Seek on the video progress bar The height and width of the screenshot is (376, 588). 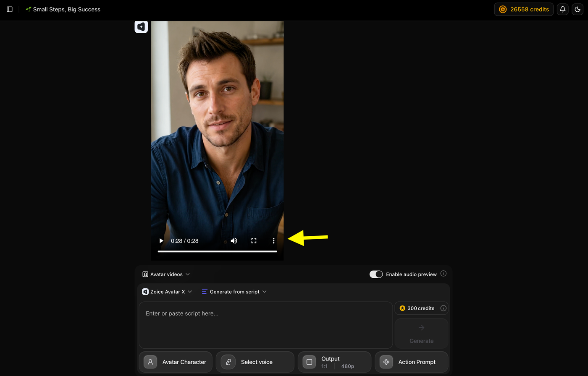pos(217,251)
